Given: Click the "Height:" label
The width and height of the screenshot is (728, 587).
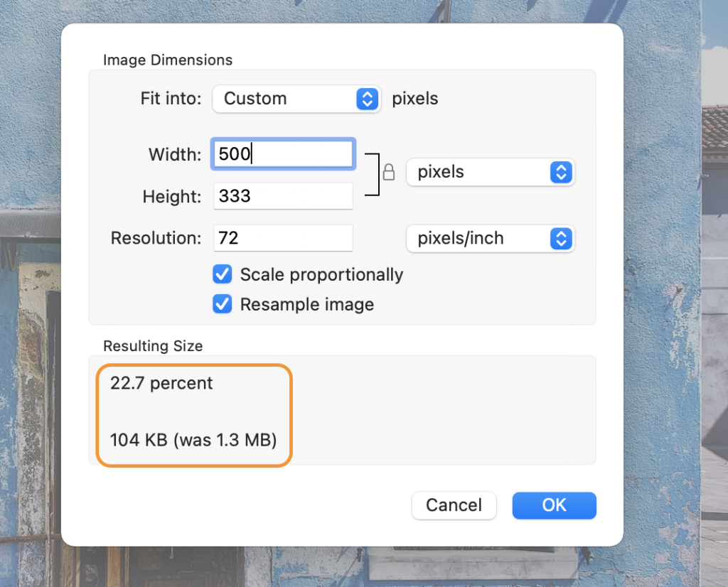Looking at the screenshot, I should coord(173,196).
